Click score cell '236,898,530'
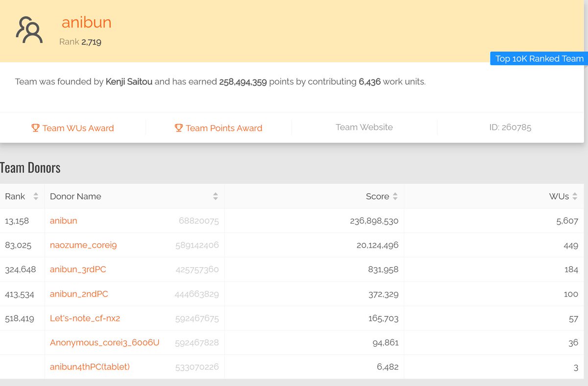 click(x=374, y=221)
